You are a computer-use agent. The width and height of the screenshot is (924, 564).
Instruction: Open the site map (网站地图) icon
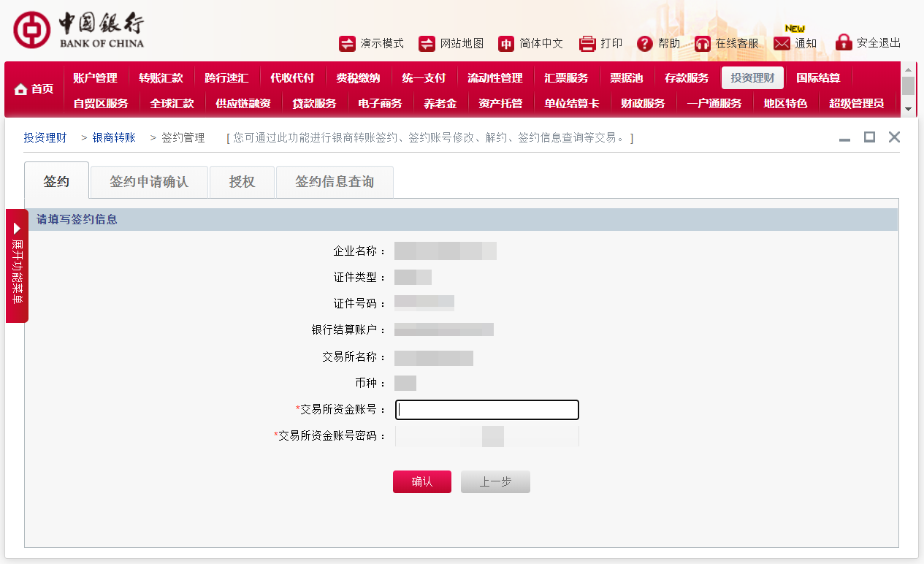[427, 44]
